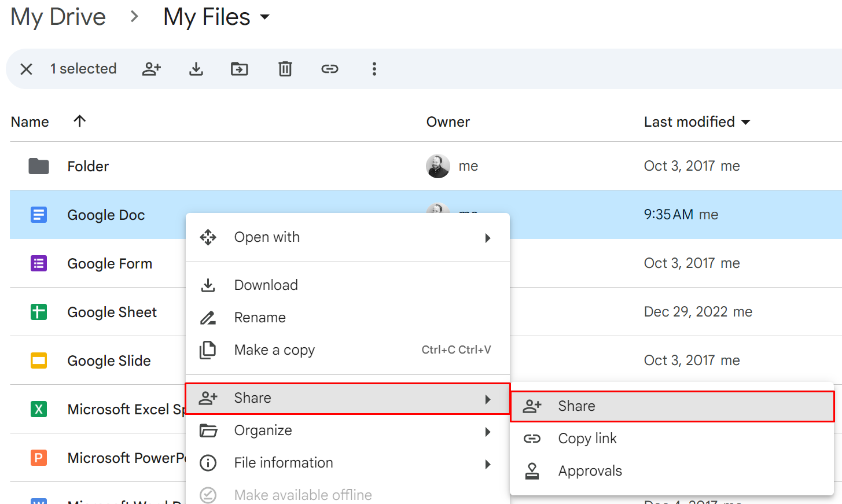Open the Last modified sort dropdown
This screenshot has height=504, width=842.
(746, 122)
